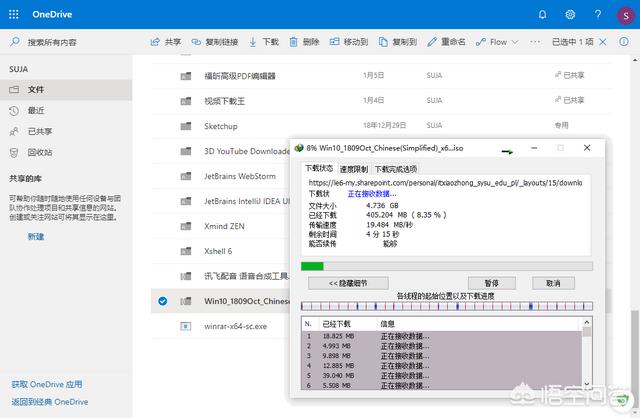The height and width of the screenshot is (418, 640).
Task: Open notifications bell in OneDrive header
Action: [542, 15]
